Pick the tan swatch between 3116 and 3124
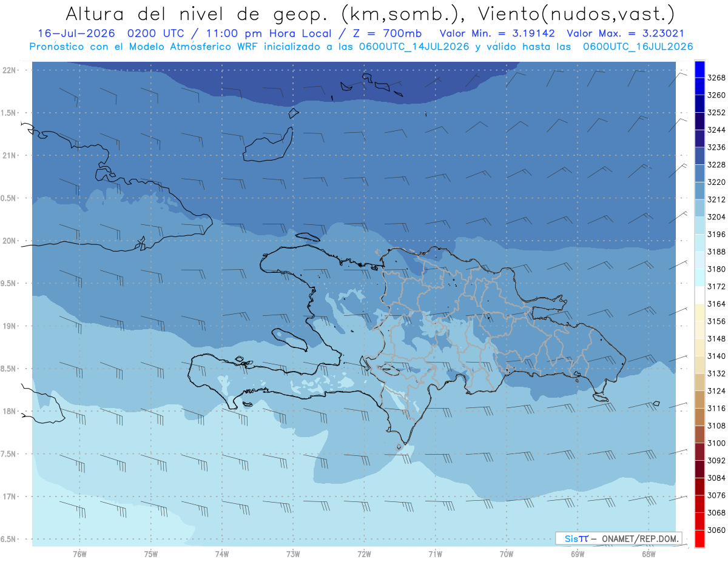The height and width of the screenshot is (562, 728). click(699, 400)
